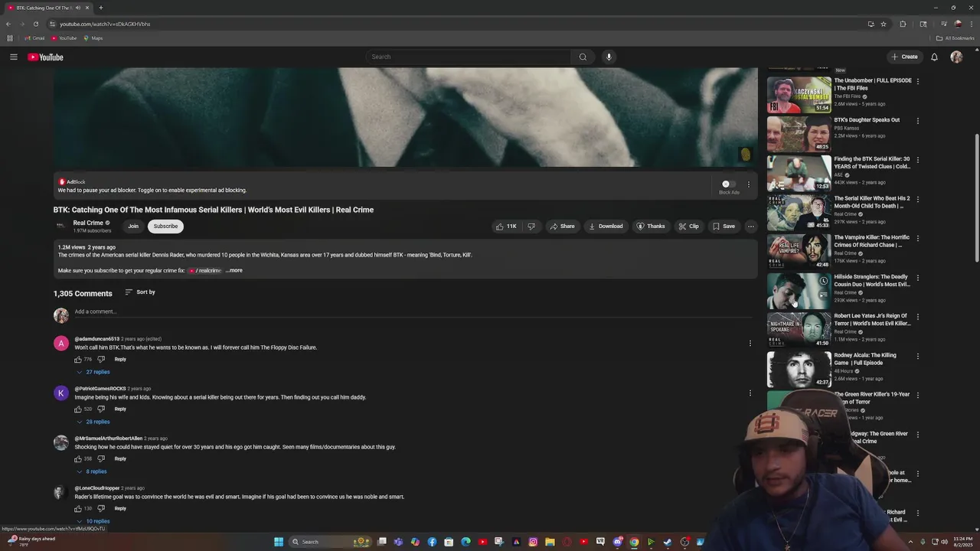980x551 pixels.
Task: Open the action menu for the @PatriotGamesROCKS comment
Action: (750, 393)
